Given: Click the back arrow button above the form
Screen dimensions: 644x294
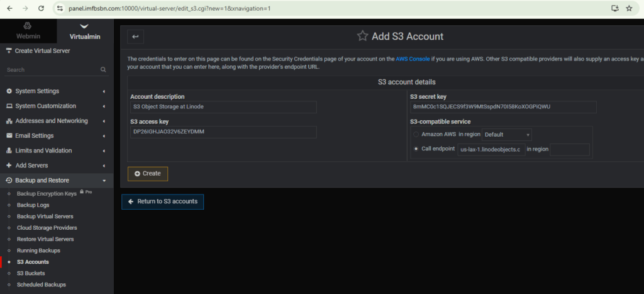Looking at the screenshot, I should click(x=135, y=37).
